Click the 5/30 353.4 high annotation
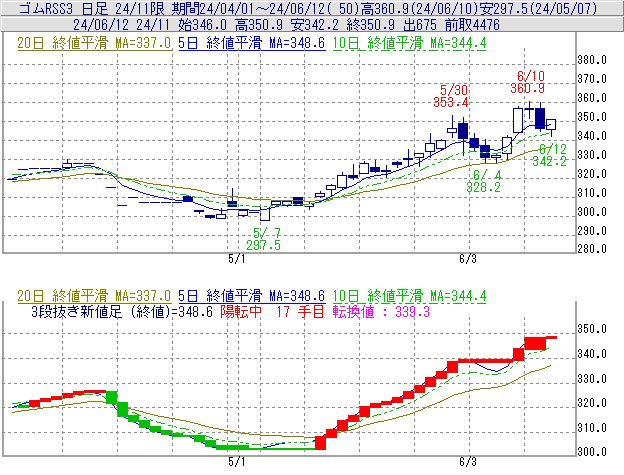 (451, 96)
